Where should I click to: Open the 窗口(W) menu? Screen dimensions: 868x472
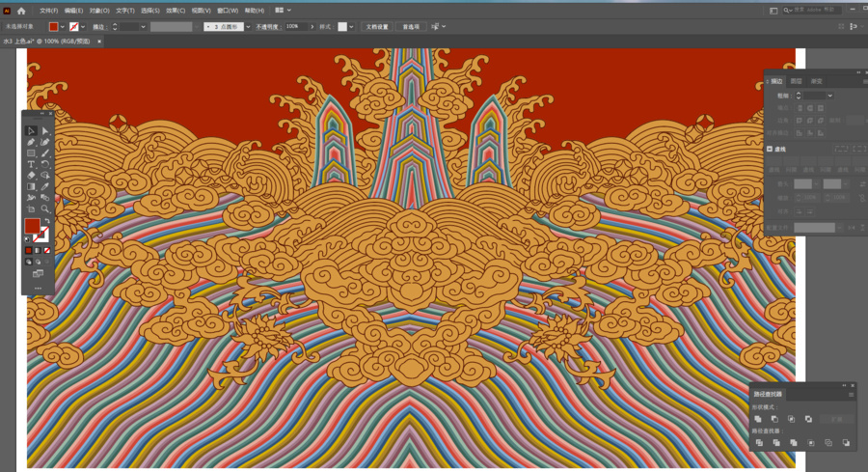click(x=228, y=11)
